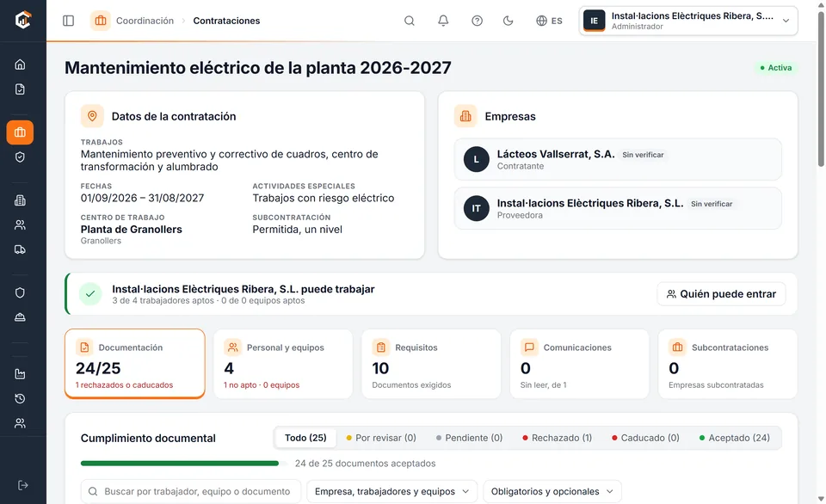Open the bottom users icon in sidebar
Screen dimensions: 826x504
pos(20,423)
